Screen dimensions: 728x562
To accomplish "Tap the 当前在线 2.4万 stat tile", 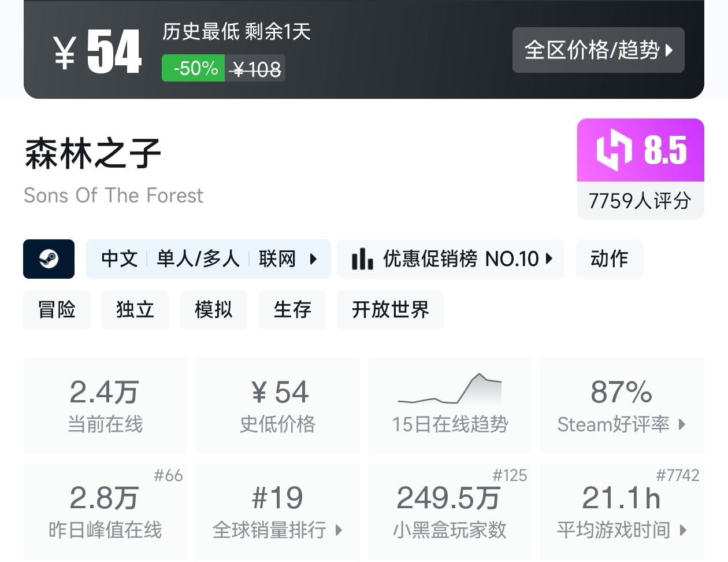I will pyautogui.click(x=105, y=405).
